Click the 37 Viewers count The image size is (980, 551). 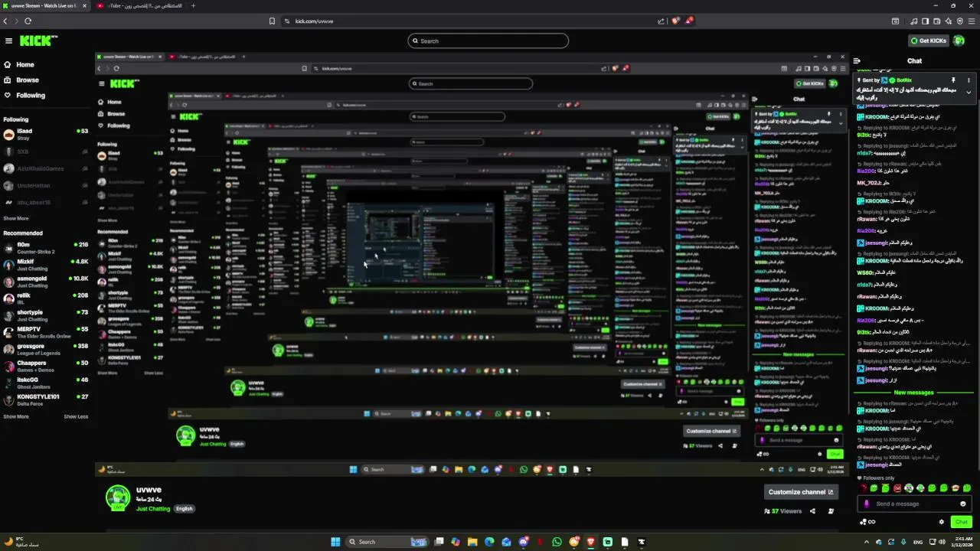click(x=782, y=511)
